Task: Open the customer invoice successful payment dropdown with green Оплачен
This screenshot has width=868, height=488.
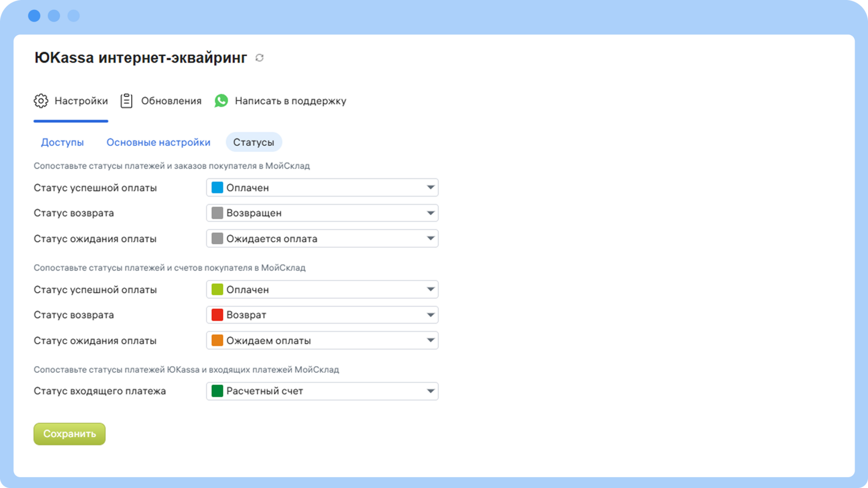Action: [322, 290]
